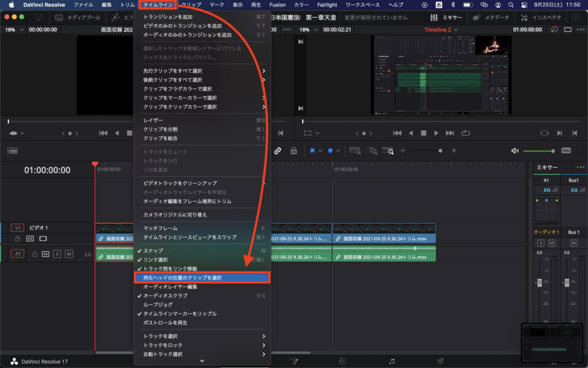Expand the トラックを選択 submenu

[x=202, y=336]
